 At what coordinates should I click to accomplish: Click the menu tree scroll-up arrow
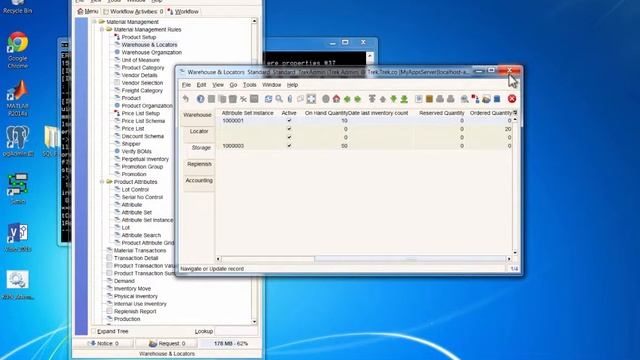(x=254, y=21)
